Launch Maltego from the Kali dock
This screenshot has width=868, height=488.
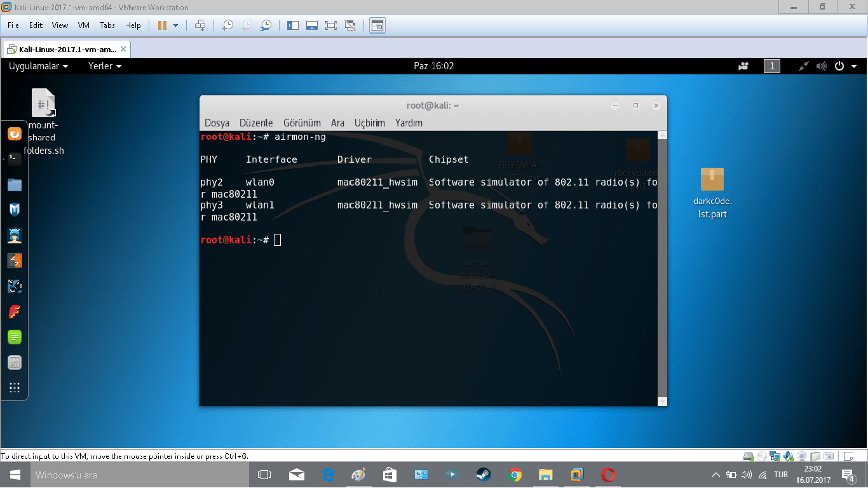[15, 286]
